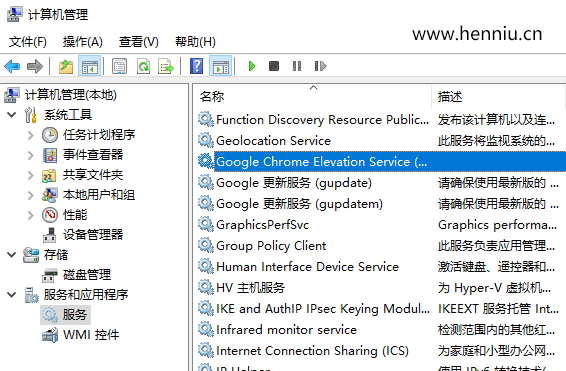566x371 pixels.
Task: Open the 操作(A) menu
Action: [83, 42]
